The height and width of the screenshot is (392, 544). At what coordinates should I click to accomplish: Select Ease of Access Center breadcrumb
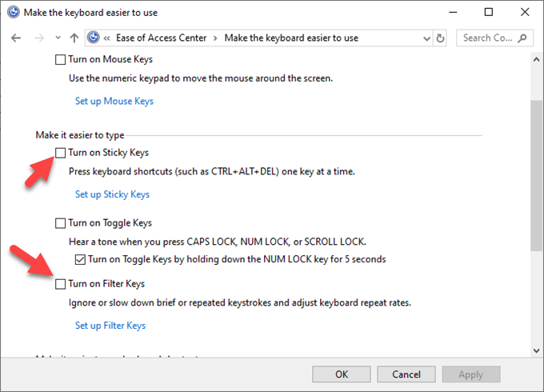[162, 38]
